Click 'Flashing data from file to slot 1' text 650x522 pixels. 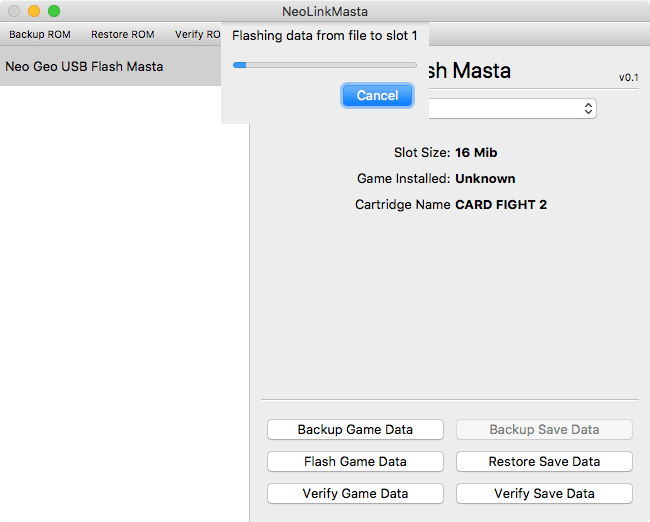tap(325, 36)
